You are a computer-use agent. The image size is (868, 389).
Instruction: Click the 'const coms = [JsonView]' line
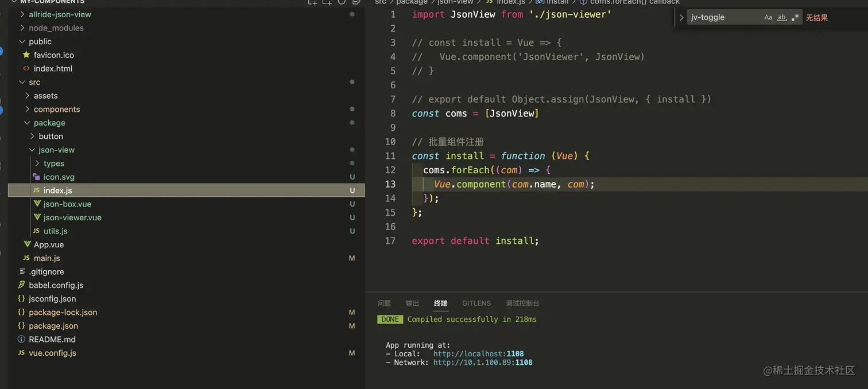(x=475, y=114)
